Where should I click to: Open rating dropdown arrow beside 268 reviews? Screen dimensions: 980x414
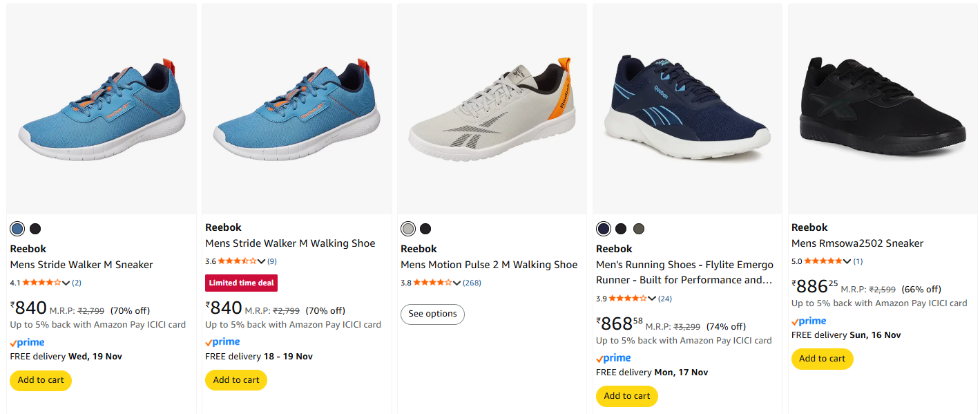457,283
